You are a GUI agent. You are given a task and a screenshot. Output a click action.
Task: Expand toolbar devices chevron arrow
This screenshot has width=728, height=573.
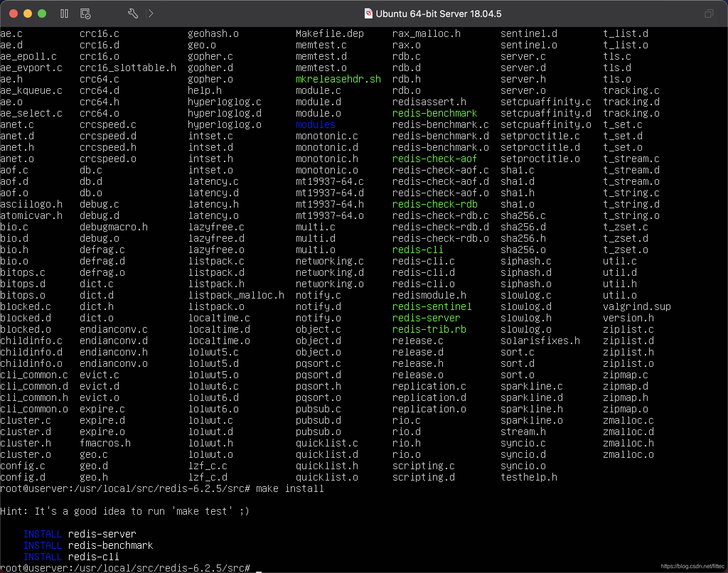pyautogui.click(x=151, y=14)
